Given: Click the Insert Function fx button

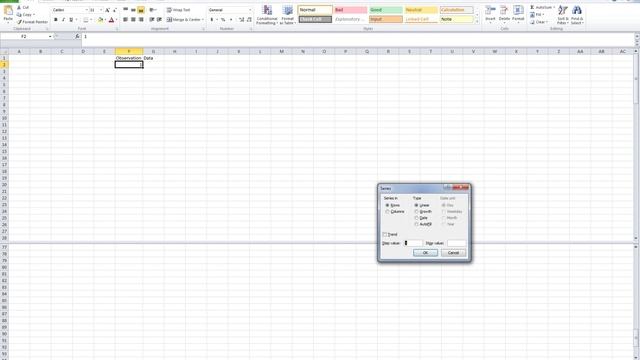Looking at the screenshot, I should click(78, 37).
